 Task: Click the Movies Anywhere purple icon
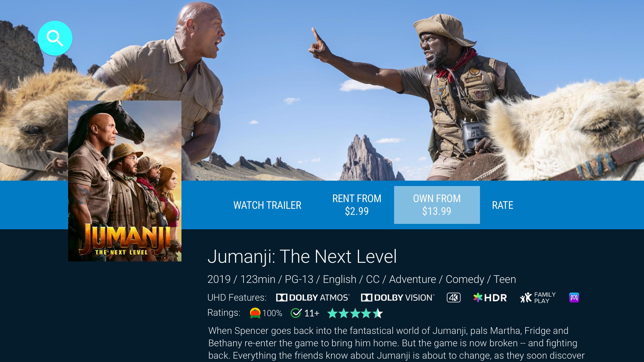(x=574, y=298)
